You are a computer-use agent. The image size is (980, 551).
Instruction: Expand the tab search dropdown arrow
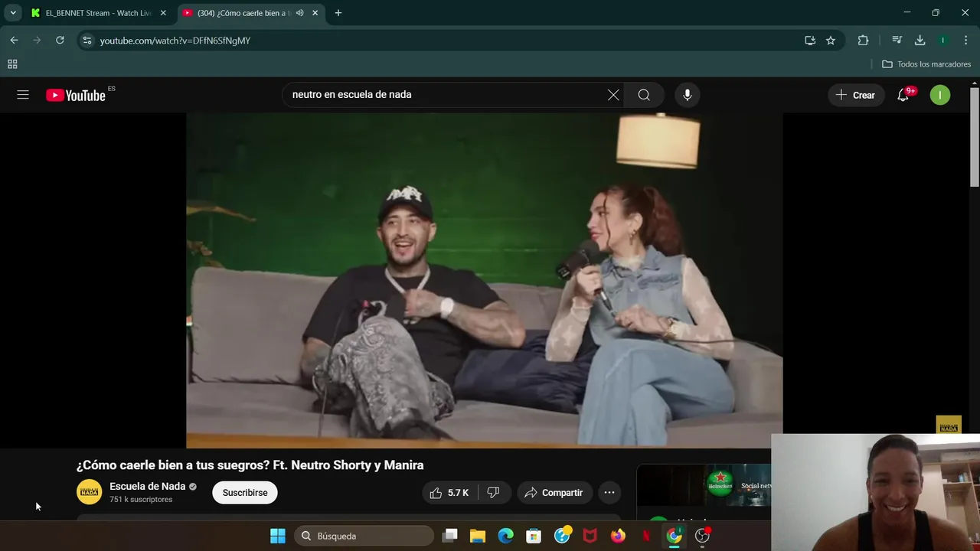coord(13,13)
